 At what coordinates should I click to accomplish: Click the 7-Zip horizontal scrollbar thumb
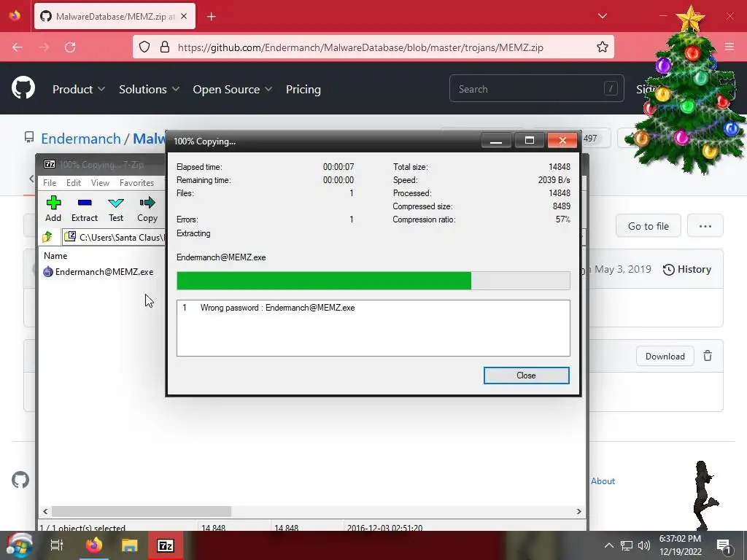[x=142, y=511]
